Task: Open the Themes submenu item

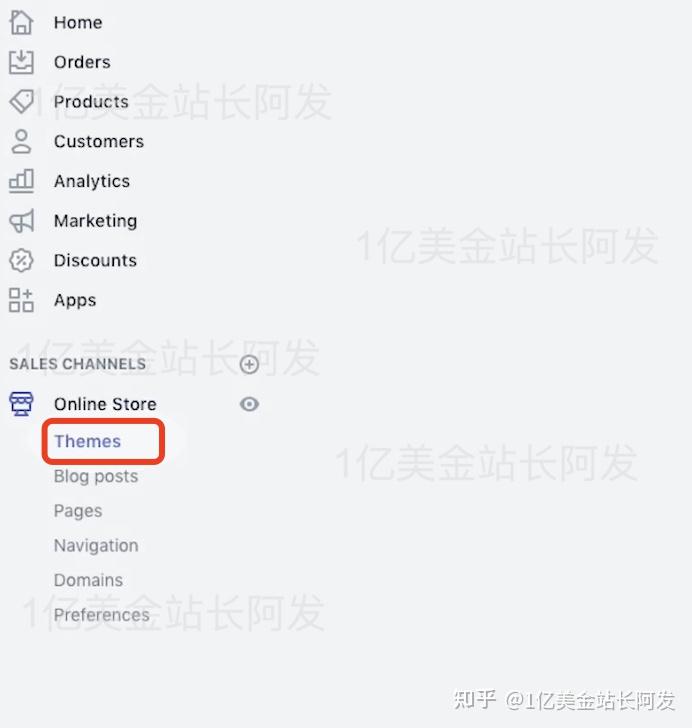Action: point(87,441)
